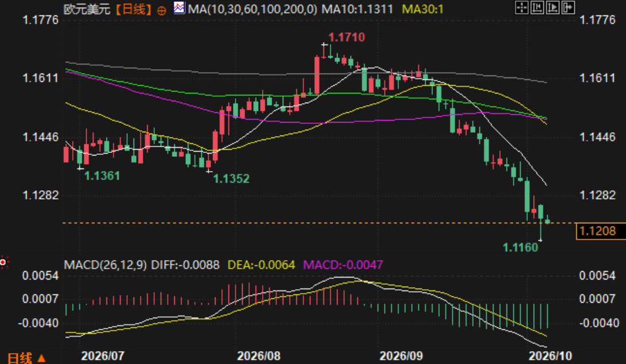Click the left MACD axis 0.0054 label
This screenshot has width=626, height=364.
(40, 276)
